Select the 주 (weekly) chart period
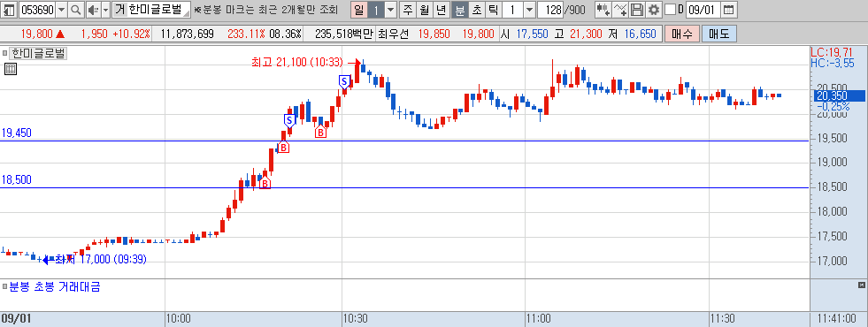The width and height of the screenshot is (868, 327). click(409, 10)
